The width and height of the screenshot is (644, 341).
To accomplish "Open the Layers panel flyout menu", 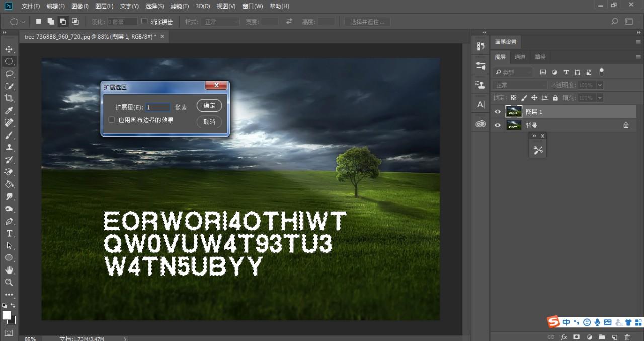I will click(x=638, y=57).
